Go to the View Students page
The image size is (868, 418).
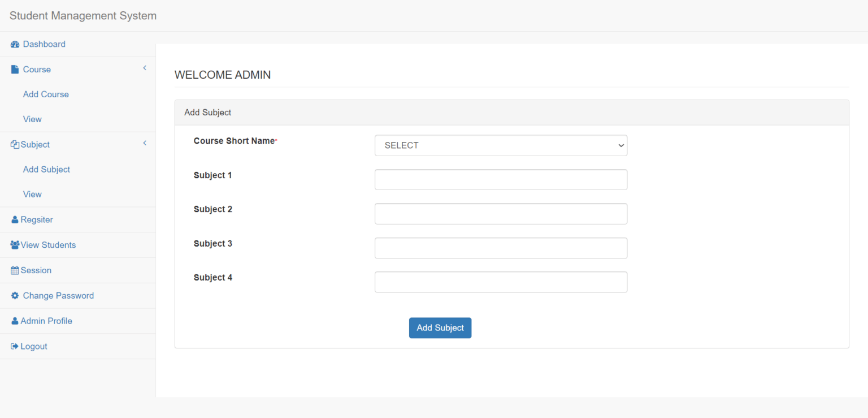coord(48,245)
